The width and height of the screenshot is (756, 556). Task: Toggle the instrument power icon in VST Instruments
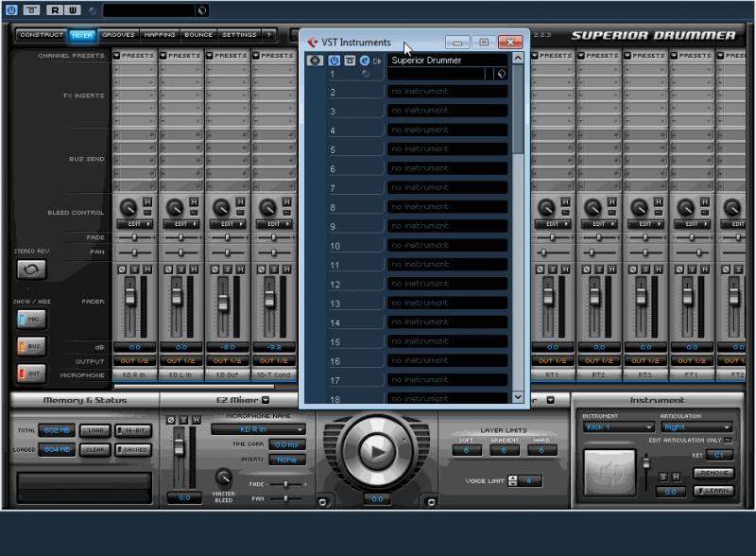coord(334,61)
